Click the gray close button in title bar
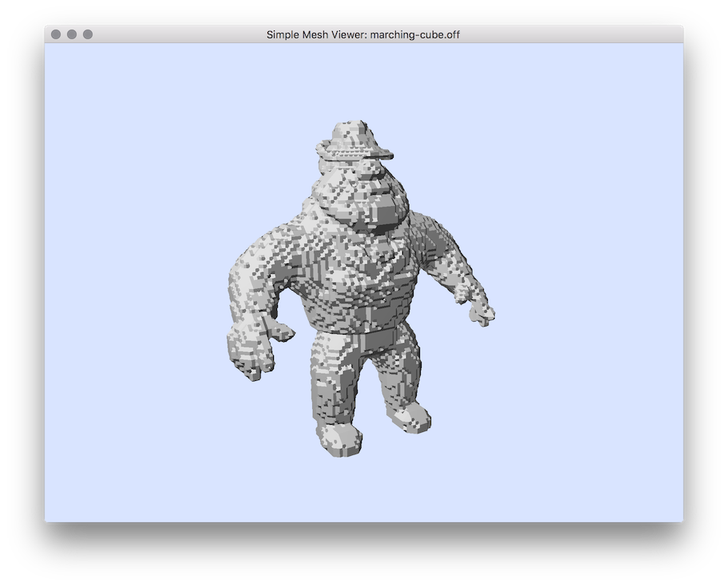The height and width of the screenshot is (586, 728). coord(56,34)
